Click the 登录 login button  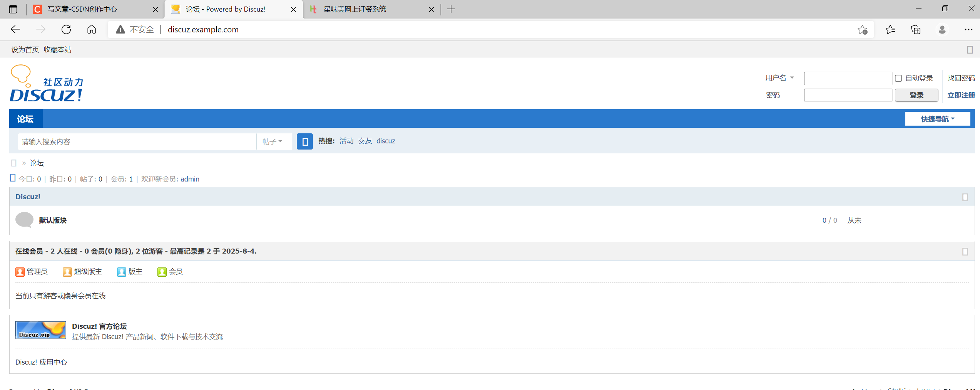pyautogui.click(x=916, y=95)
